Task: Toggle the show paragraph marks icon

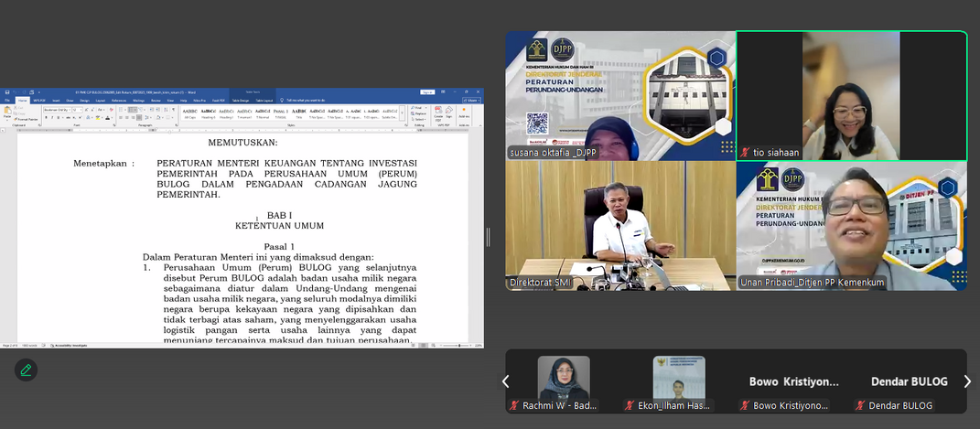Action: point(173,110)
